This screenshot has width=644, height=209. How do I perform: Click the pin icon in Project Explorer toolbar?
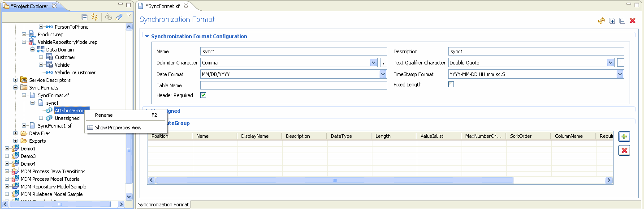(119, 17)
